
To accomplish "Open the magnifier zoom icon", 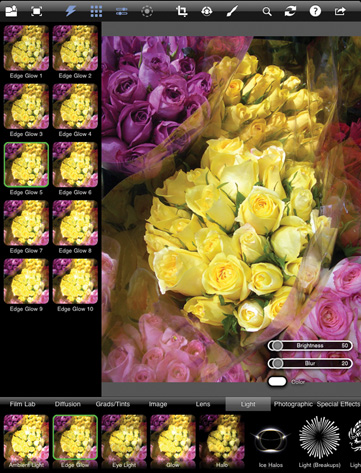I will click(267, 12).
